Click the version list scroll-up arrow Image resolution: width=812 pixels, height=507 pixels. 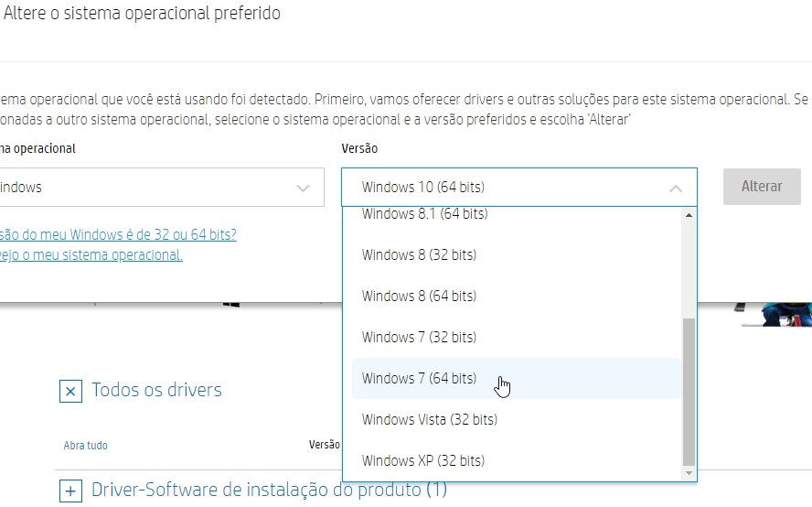(x=689, y=215)
